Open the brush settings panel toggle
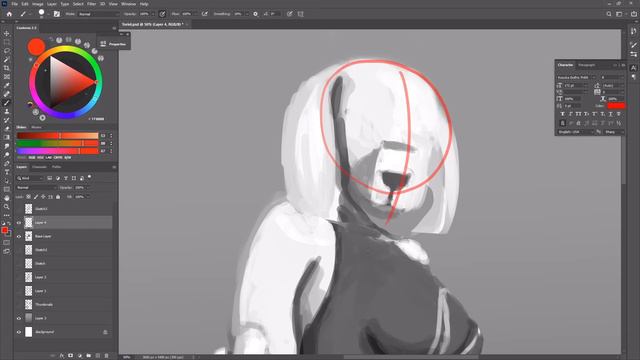This screenshot has height=360, width=640. pyautogui.click(x=57, y=14)
